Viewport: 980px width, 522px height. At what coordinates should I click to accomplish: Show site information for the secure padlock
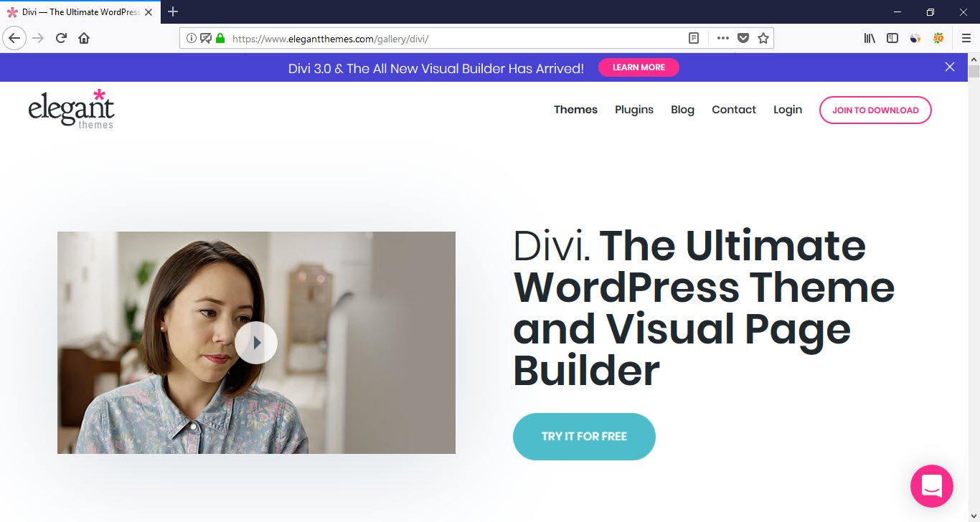point(220,38)
